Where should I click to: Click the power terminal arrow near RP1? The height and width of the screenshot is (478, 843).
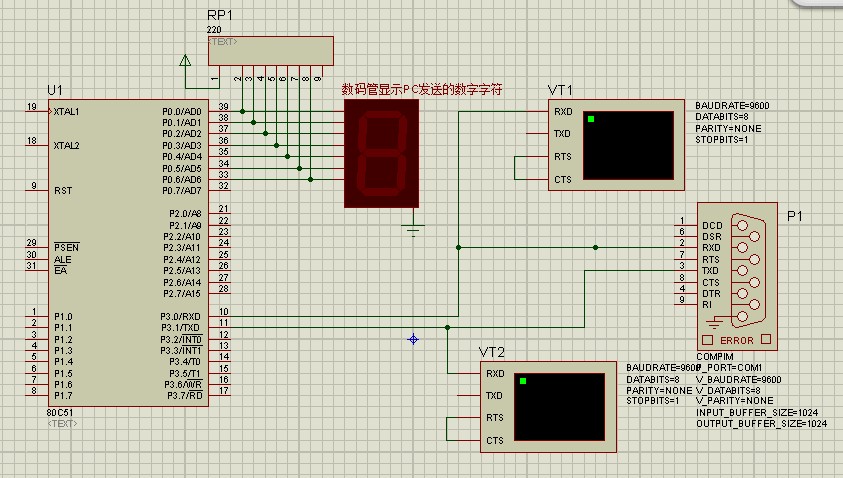[185, 60]
